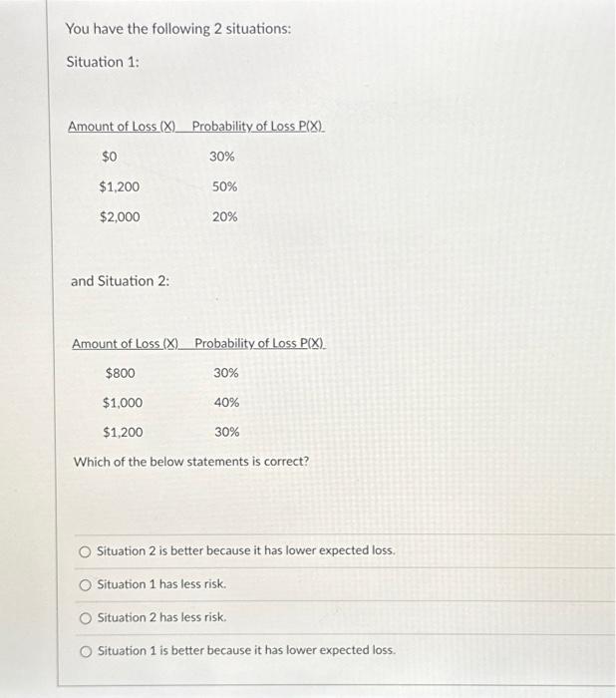The width and height of the screenshot is (616, 698).
Task: Click the 50% probability value
Action: pyautogui.click(x=224, y=186)
